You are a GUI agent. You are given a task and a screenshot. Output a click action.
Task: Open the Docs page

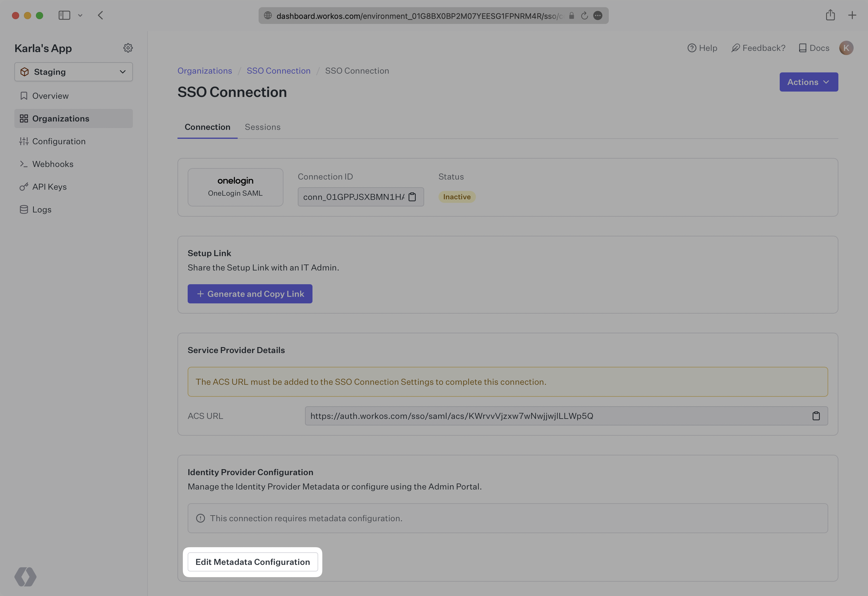tap(814, 48)
